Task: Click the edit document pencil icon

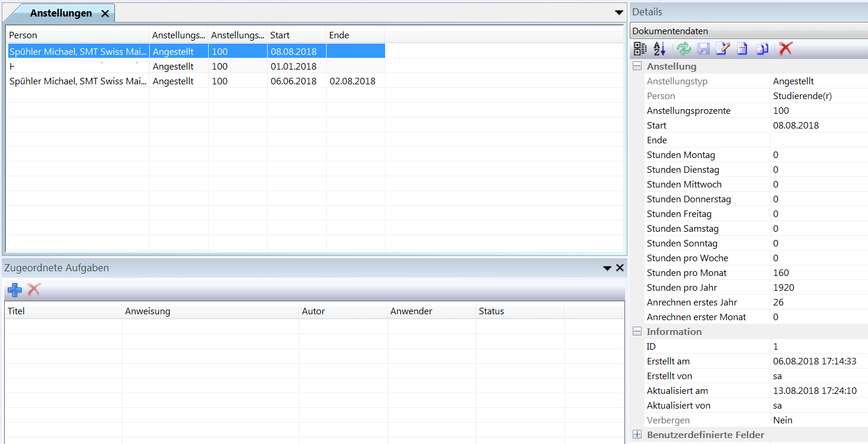Action: click(722, 49)
